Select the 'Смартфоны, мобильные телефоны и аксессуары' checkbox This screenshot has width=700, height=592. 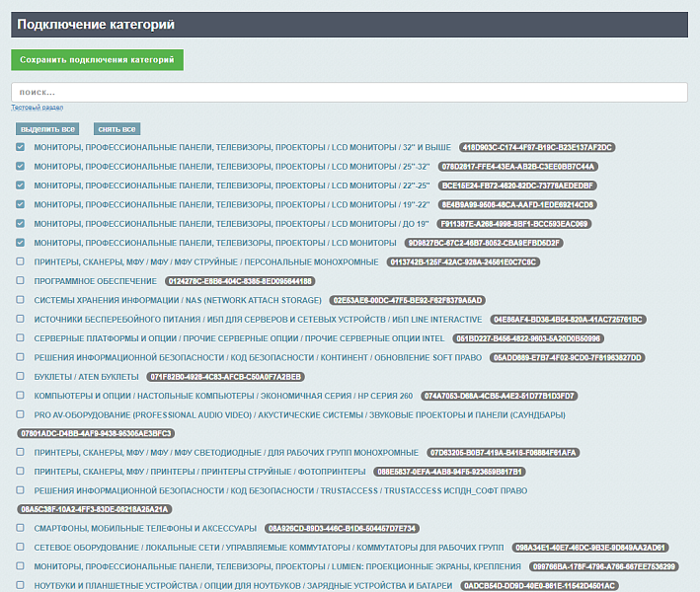(x=21, y=529)
